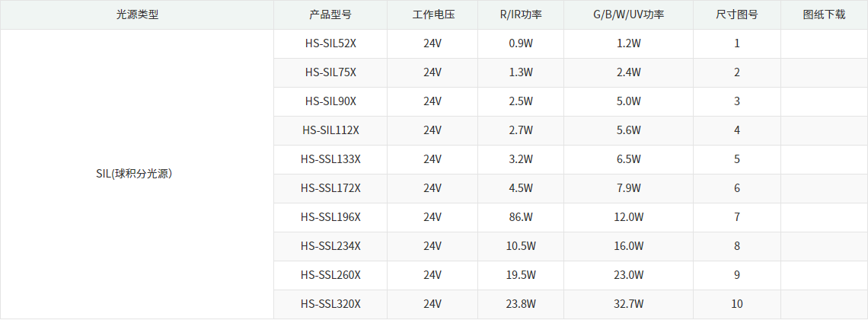868x333 pixels.
Task: Open the HS-SSL133X product page
Action: pyautogui.click(x=330, y=159)
